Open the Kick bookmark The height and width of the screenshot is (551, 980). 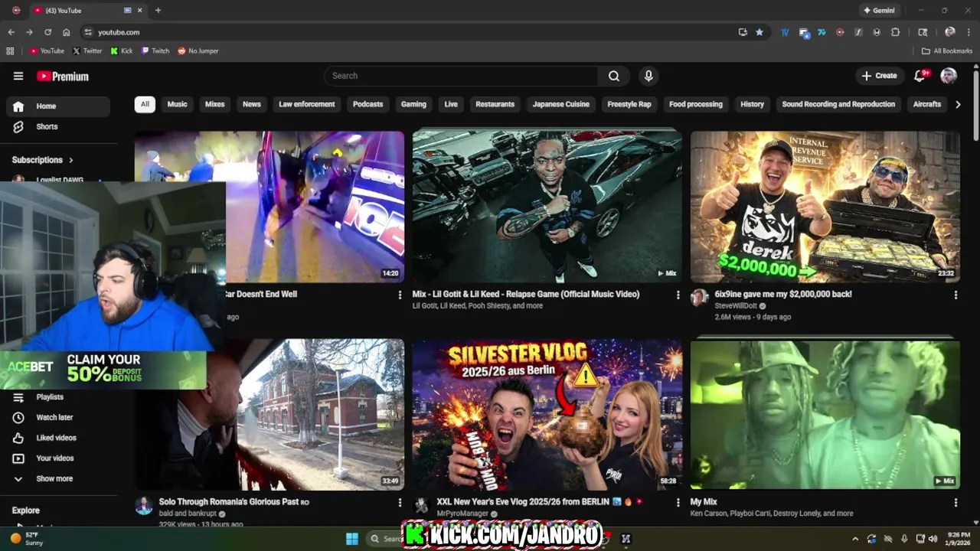[x=122, y=51]
